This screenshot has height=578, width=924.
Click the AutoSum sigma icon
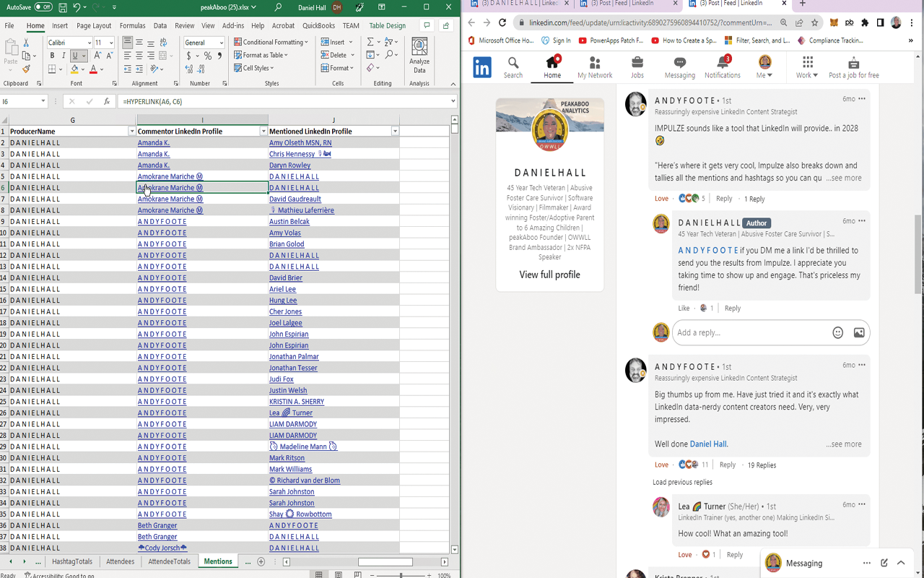(x=370, y=43)
